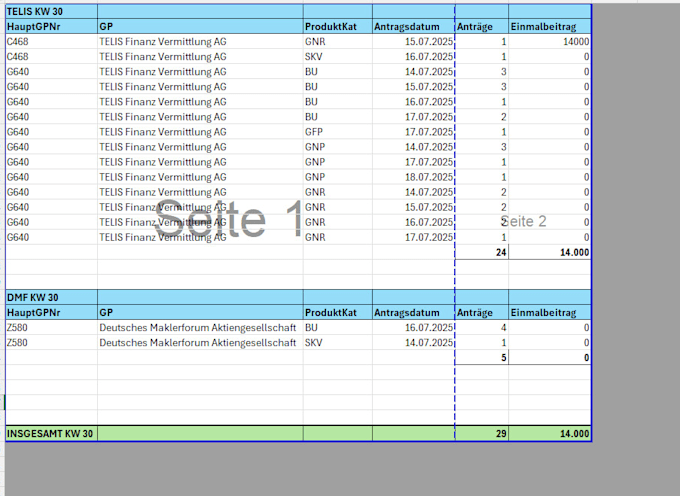Select the 'TELIS KW 30' title cell
Viewport: 680px width, 496px height.
[51, 12]
